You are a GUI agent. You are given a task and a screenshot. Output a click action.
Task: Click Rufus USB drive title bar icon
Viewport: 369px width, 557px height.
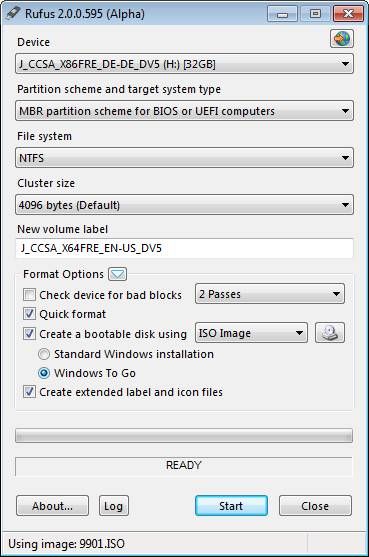13,13
